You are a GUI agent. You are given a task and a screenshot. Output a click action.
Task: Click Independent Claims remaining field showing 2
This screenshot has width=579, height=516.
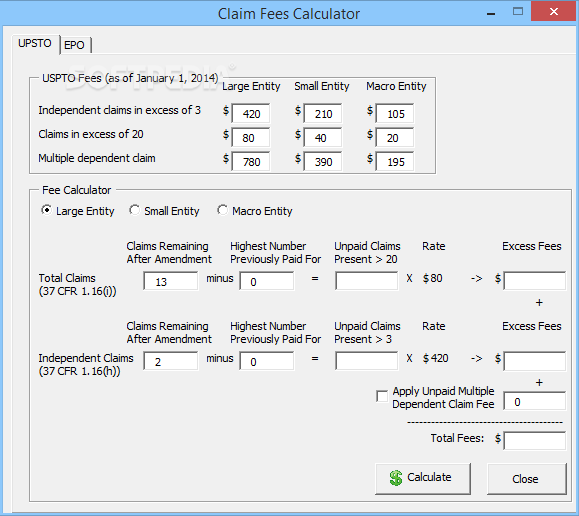pos(171,361)
